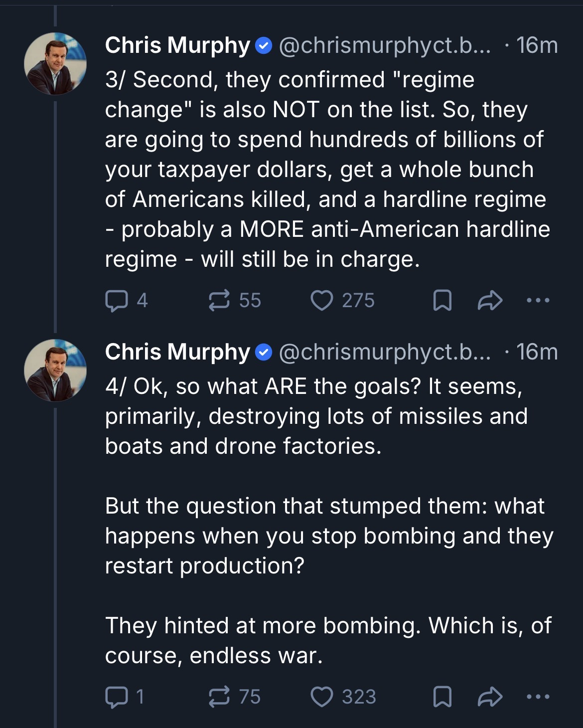
Task: Open @chrismurphyct handle on 3/ post
Action: pyautogui.click(x=385, y=45)
